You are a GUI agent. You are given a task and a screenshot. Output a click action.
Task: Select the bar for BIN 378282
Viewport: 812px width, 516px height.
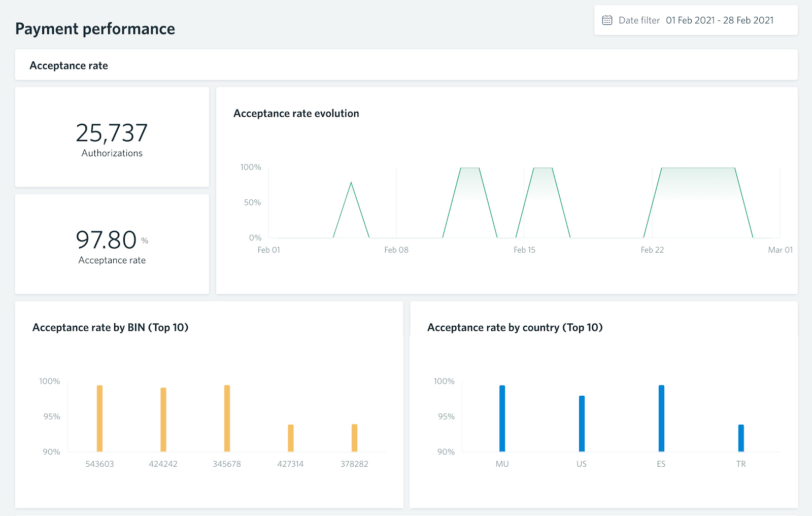coord(354,438)
